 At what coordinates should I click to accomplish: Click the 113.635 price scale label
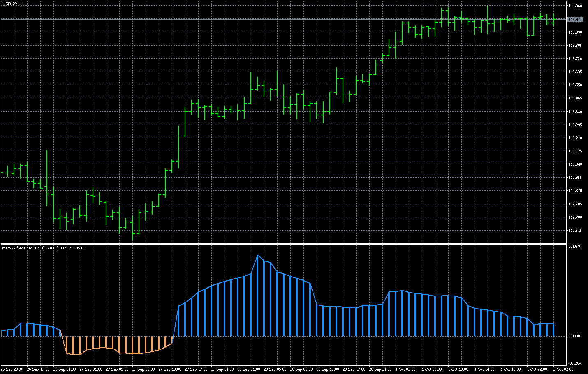[575, 72]
